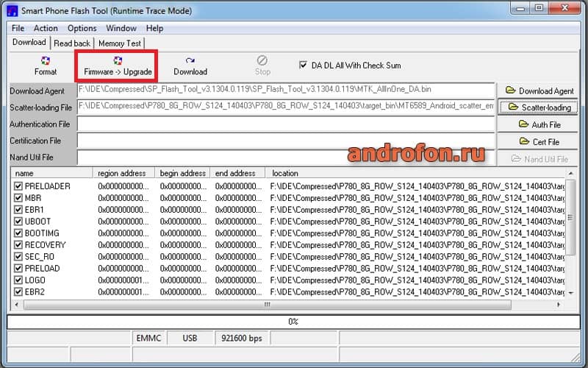Click the 0% progress bar
This screenshot has width=588, height=368.
(293, 322)
